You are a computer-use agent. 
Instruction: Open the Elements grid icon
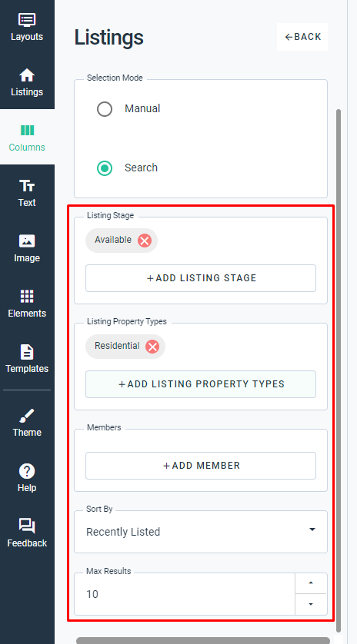pyautogui.click(x=27, y=296)
